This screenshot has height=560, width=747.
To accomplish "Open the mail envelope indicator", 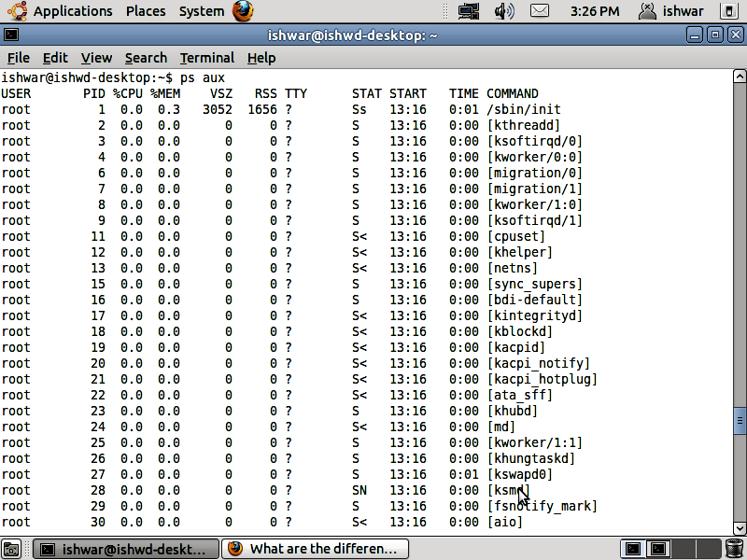I will [x=540, y=10].
